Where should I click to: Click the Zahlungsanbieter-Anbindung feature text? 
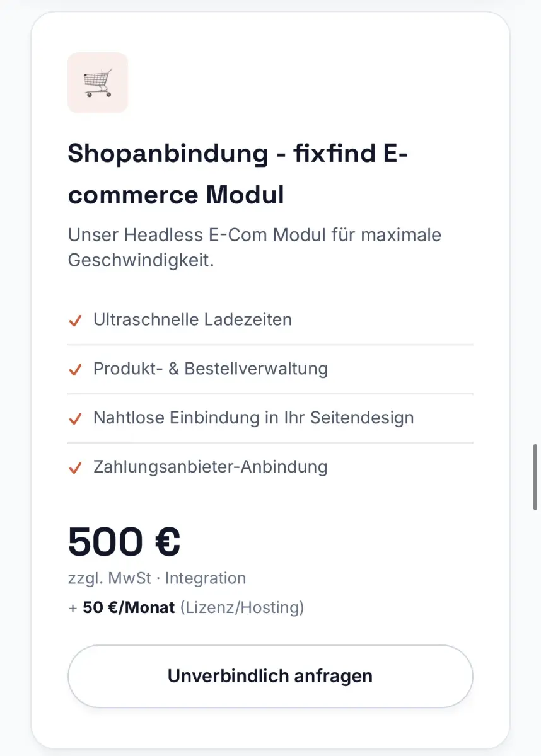(210, 467)
